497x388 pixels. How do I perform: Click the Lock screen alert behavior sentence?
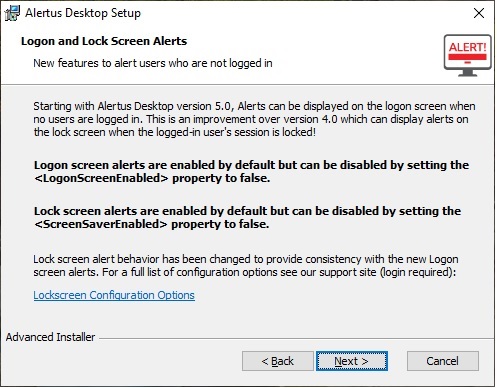[x=246, y=259]
